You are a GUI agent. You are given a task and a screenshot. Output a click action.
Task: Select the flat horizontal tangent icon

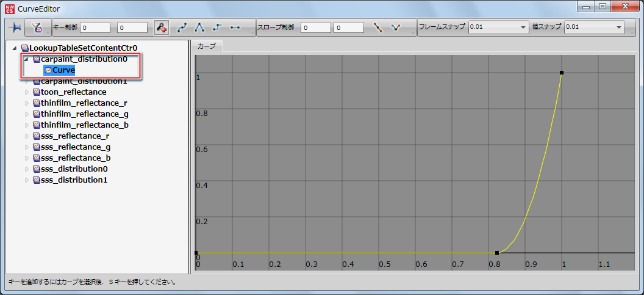click(x=235, y=27)
